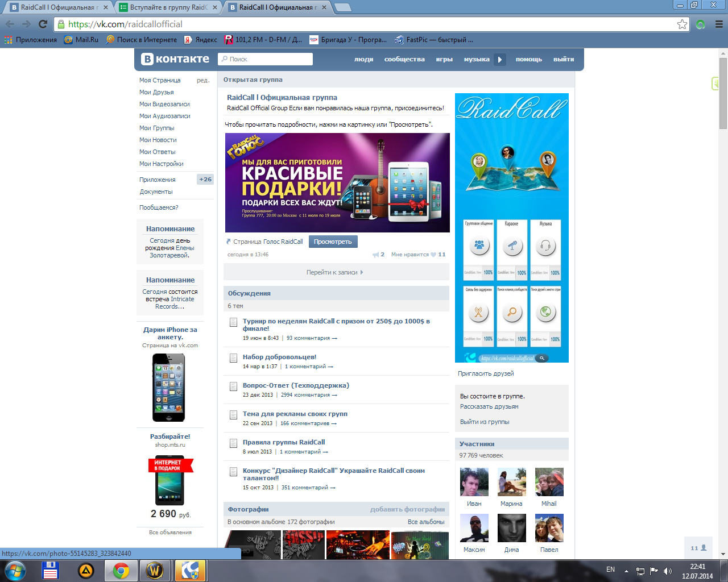728x582 pixels.
Task: Reload the page with the refresh icon
Action: [x=43, y=24]
